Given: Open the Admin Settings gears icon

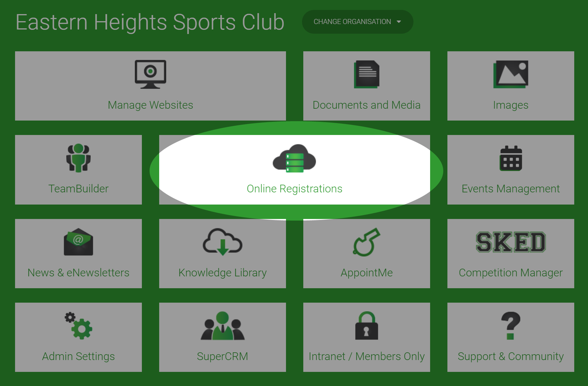Looking at the screenshot, I should click(x=78, y=326).
